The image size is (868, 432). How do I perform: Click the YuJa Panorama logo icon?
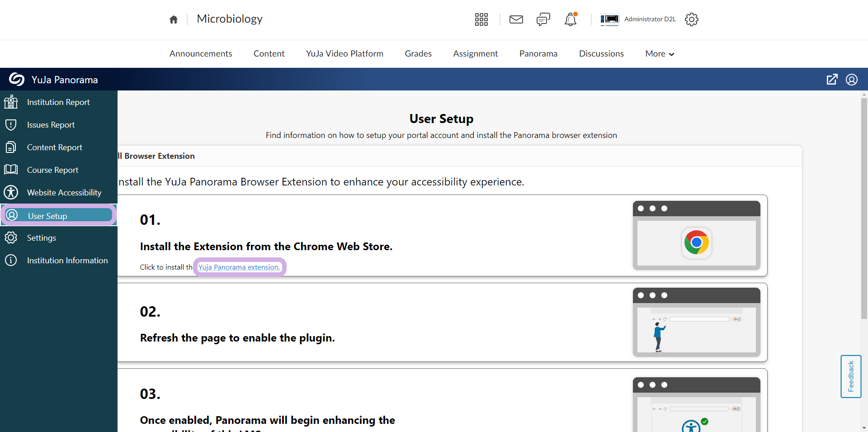click(17, 79)
